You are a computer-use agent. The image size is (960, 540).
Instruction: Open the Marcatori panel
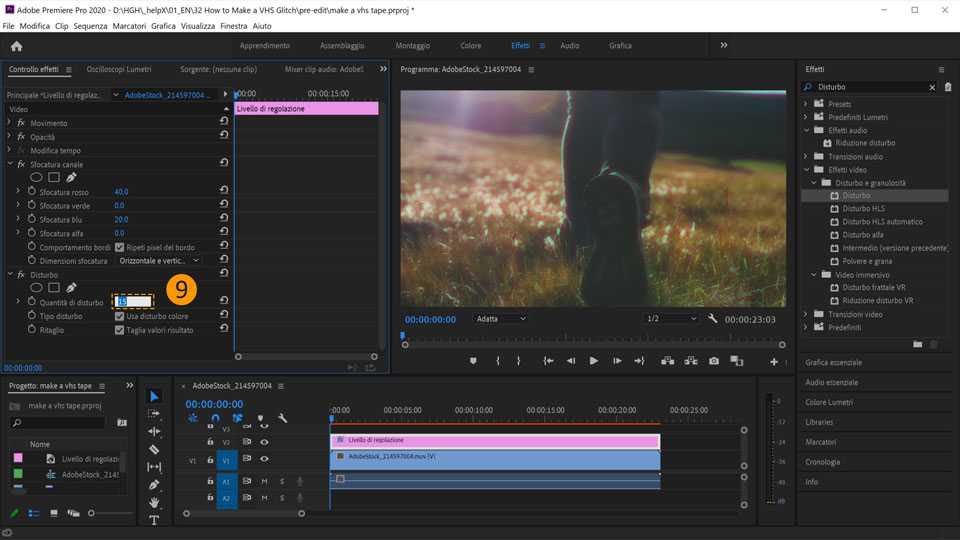point(820,442)
